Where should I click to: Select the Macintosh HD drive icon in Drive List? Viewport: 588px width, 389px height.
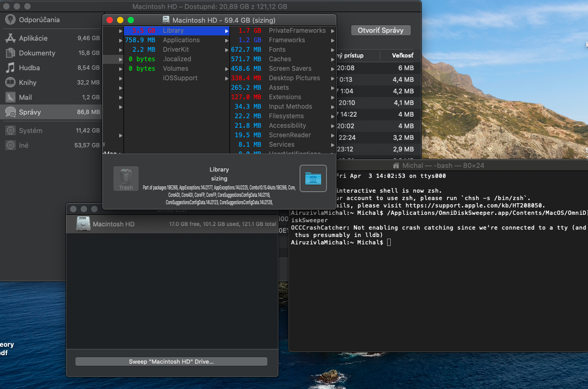pos(83,224)
